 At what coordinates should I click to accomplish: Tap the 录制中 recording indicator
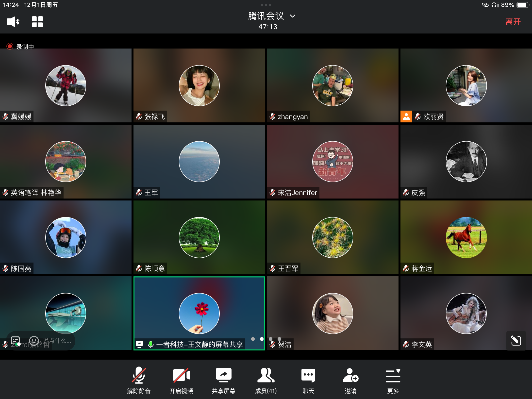coord(20,46)
